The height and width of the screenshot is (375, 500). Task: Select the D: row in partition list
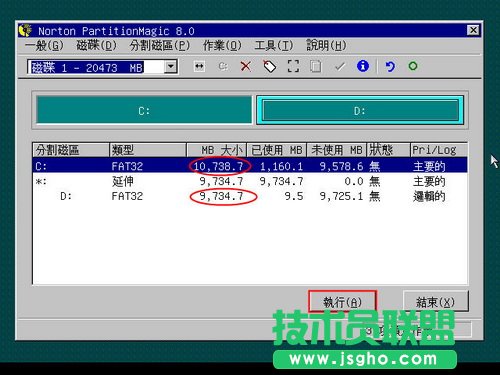[250, 196]
